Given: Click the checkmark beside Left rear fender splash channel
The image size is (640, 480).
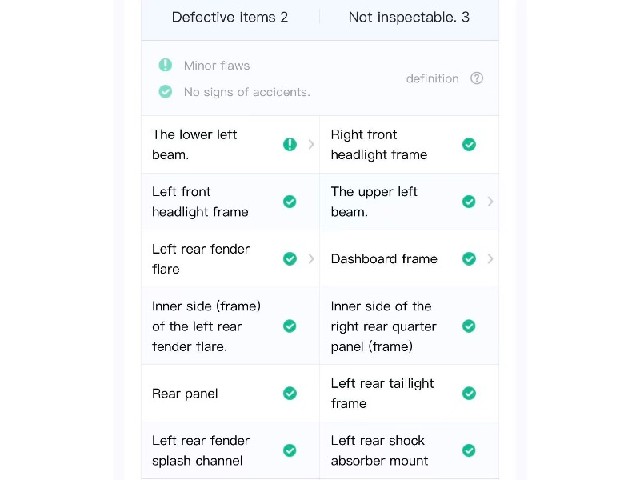Looking at the screenshot, I should tap(290, 451).
